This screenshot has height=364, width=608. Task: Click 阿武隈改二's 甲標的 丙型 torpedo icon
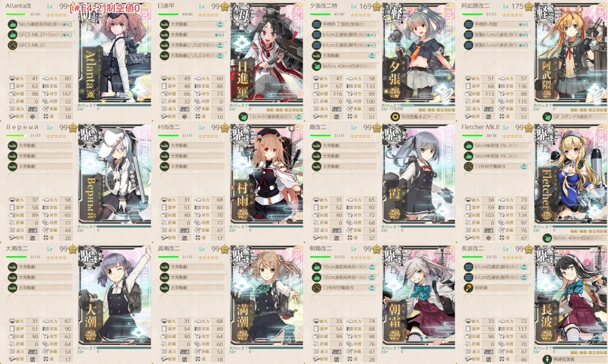coord(468,24)
